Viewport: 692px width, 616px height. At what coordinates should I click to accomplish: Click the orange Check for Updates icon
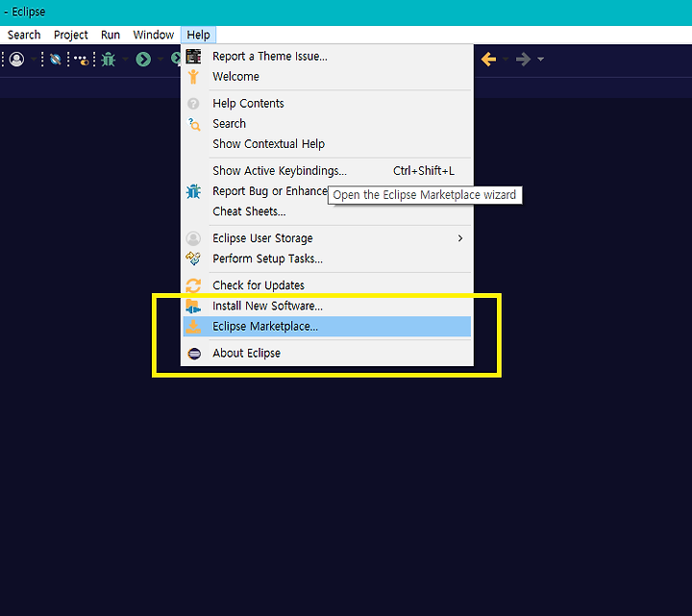pyautogui.click(x=193, y=285)
